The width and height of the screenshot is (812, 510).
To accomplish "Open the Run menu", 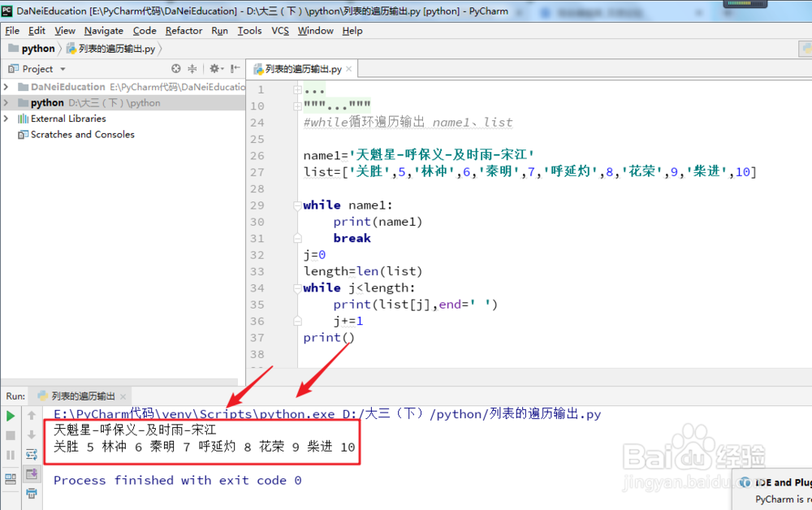I will (219, 31).
